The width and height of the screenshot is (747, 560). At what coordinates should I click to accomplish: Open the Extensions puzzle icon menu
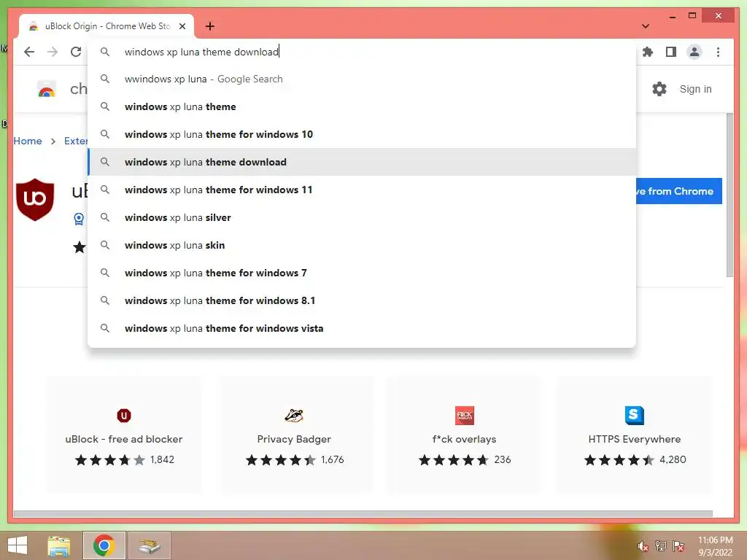click(x=648, y=52)
